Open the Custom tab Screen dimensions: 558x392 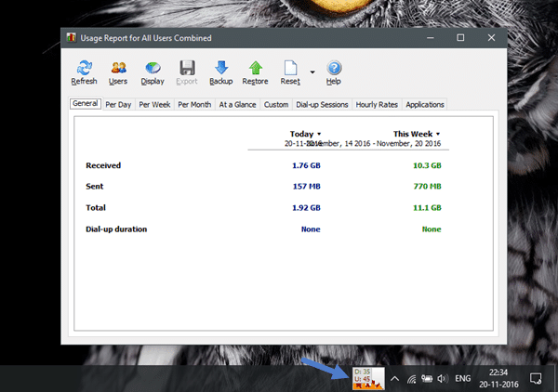click(x=276, y=105)
